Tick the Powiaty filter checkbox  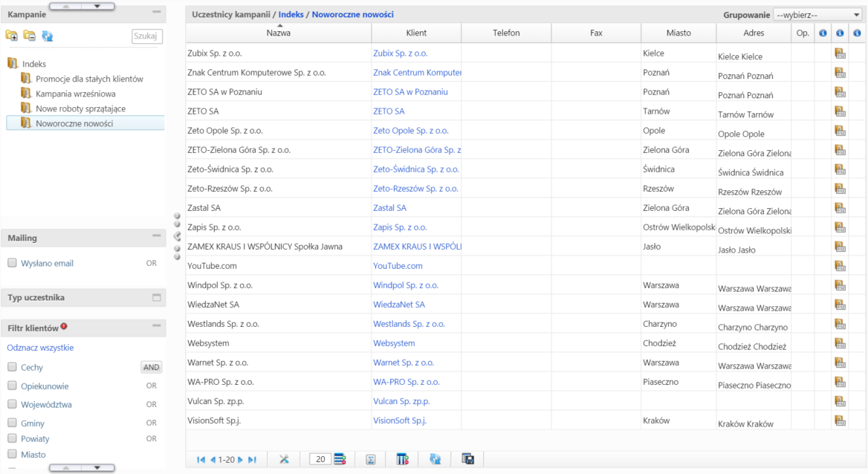pos(12,438)
